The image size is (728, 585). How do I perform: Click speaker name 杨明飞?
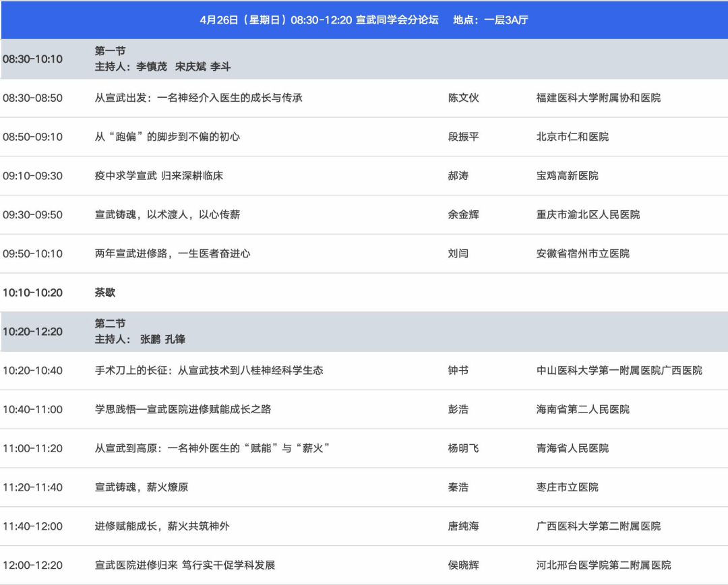(x=463, y=448)
